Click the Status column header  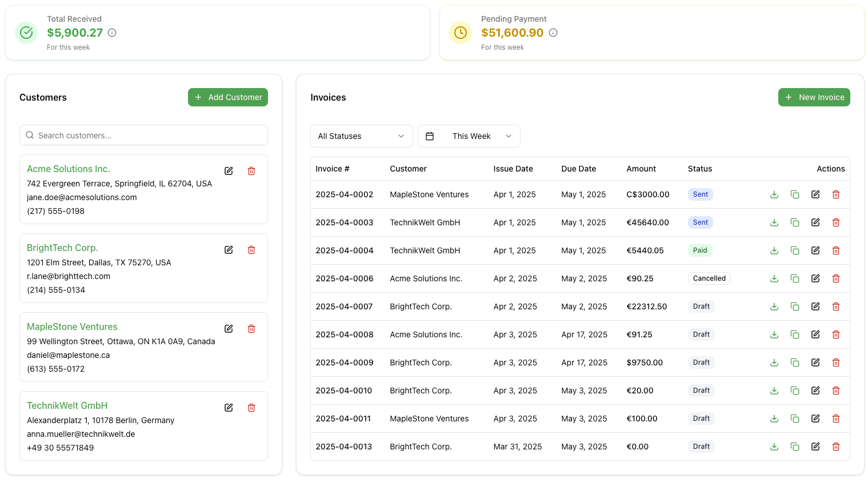(700, 169)
